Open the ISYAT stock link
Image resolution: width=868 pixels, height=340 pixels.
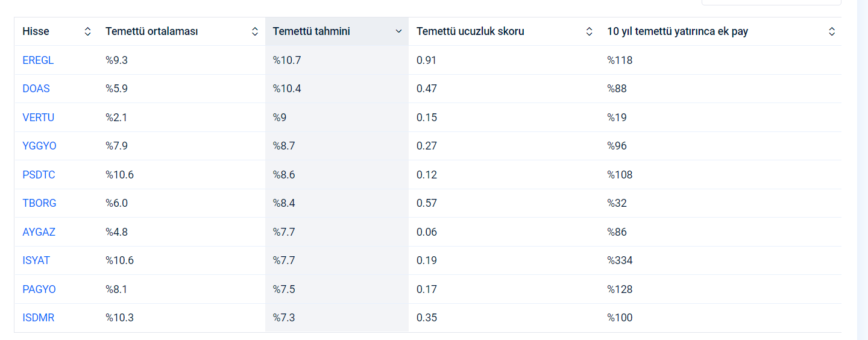tap(36, 260)
